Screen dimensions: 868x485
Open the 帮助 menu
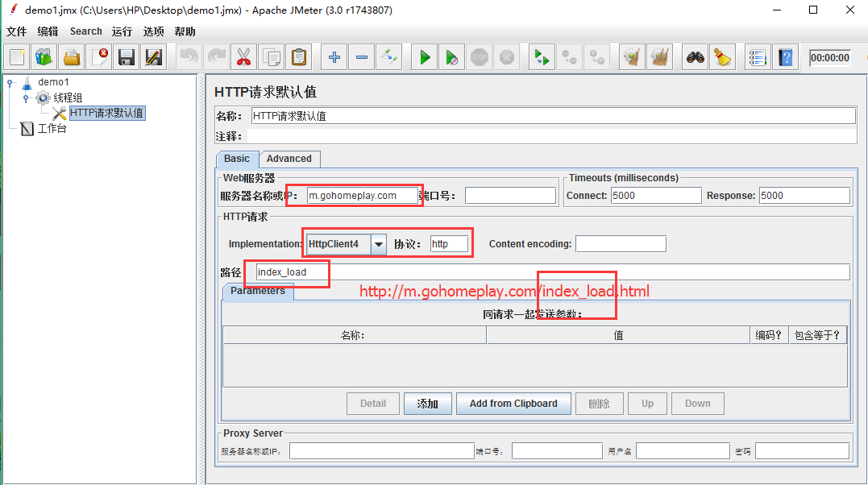[185, 31]
